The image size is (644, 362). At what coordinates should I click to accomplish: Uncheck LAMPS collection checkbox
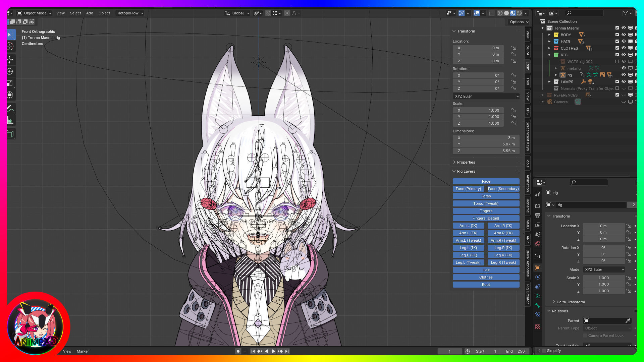[x=617, y=82]
